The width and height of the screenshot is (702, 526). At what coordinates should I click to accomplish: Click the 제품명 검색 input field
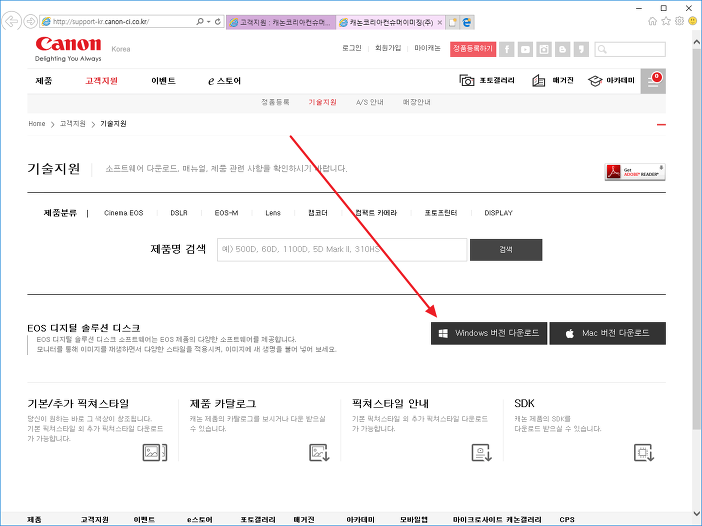[x=342, y=250]
